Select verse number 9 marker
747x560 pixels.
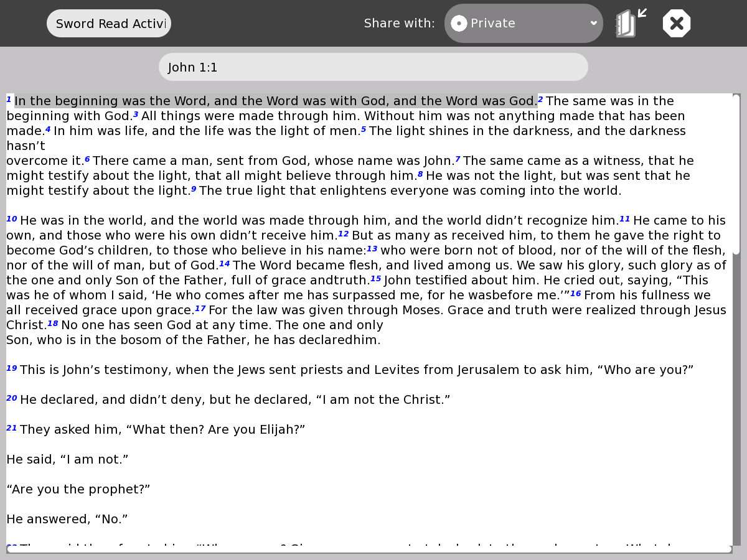pyautogui.click(x=194, y=189)
